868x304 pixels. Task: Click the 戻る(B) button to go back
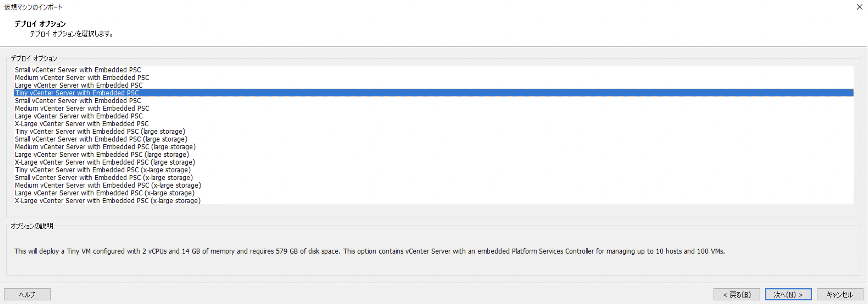pyautogui.click(x=737, y=294)
